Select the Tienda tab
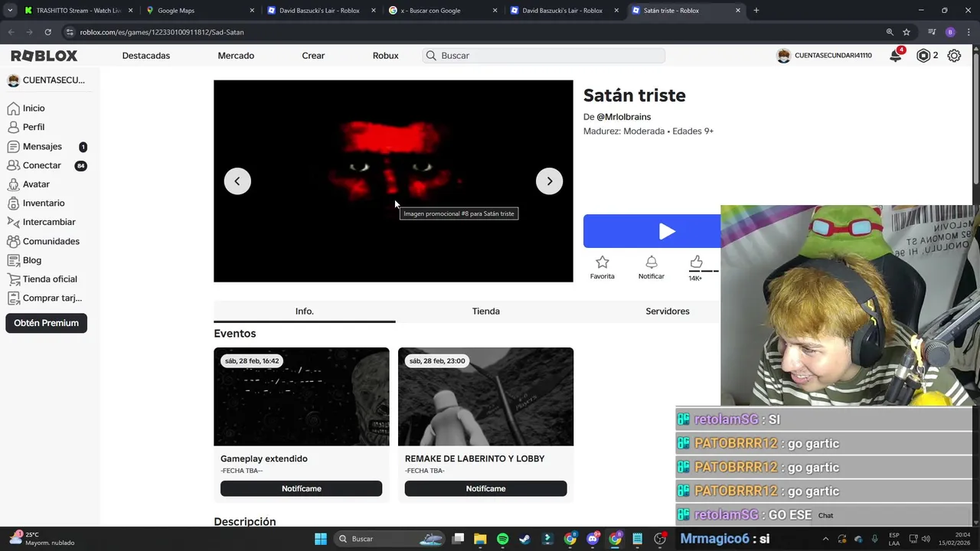 (486, 311)
